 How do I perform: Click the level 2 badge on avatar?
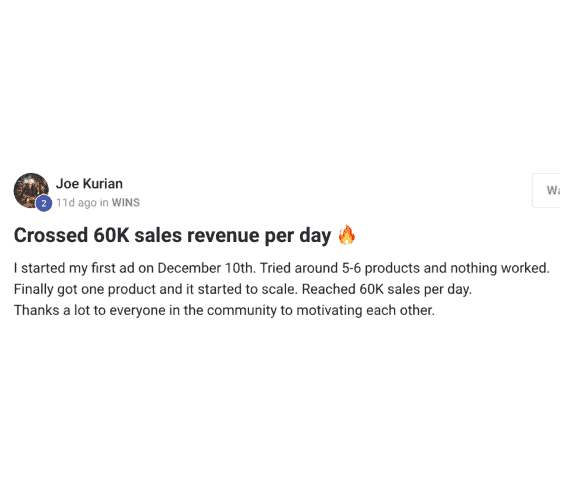pyautogui.click(x=44, y=203)
